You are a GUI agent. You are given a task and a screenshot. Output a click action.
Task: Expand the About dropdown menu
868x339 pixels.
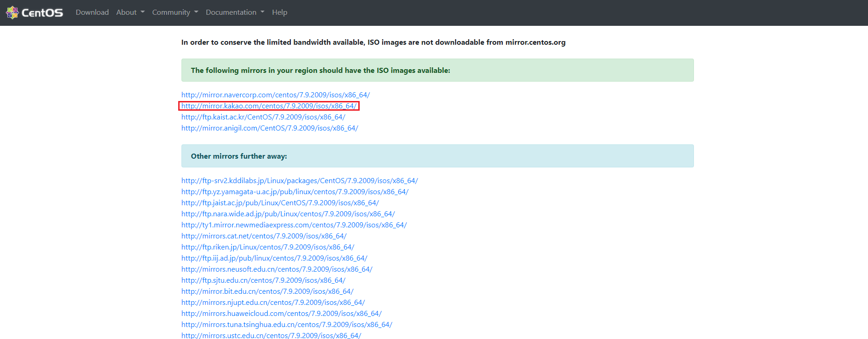click(131, 12)
